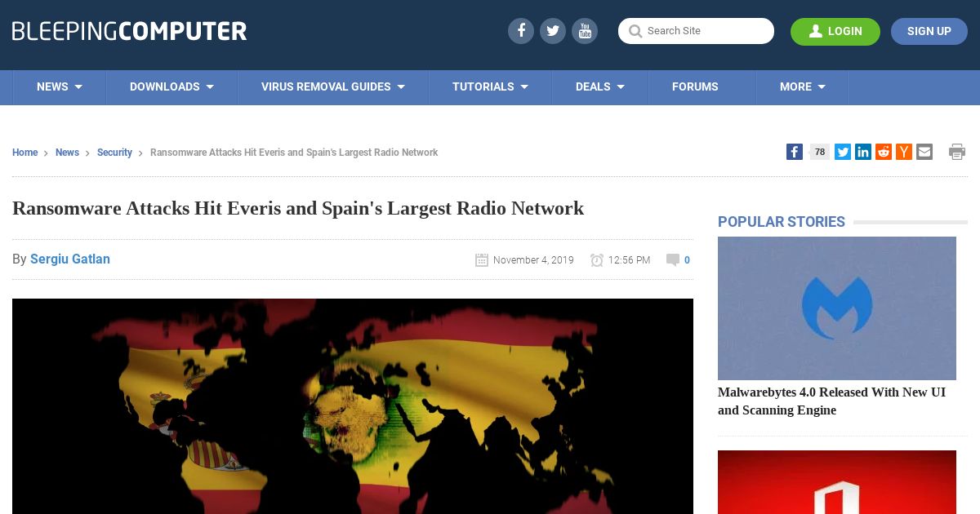Open the BleepingComputer Facebook page icon

pos(521,31)
